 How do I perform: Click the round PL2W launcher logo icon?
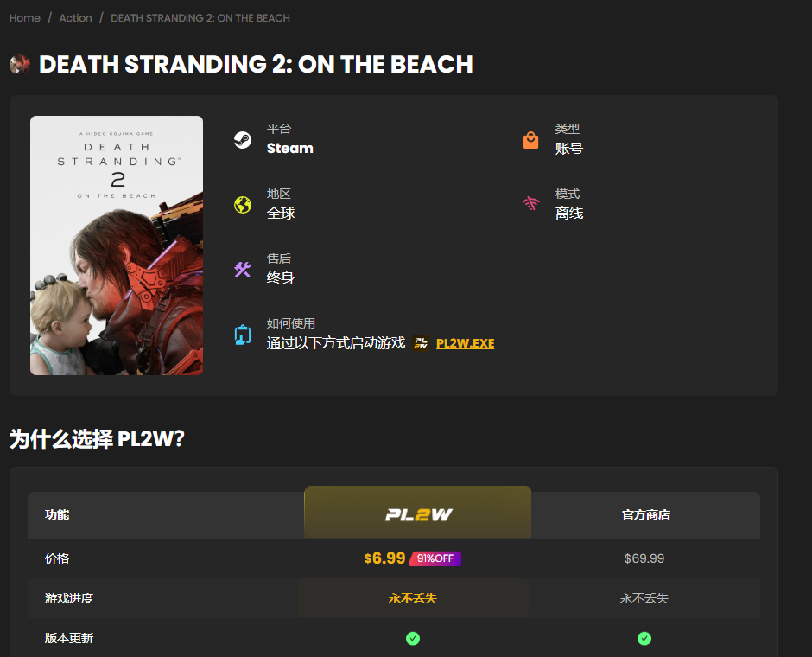coord(421,343)
